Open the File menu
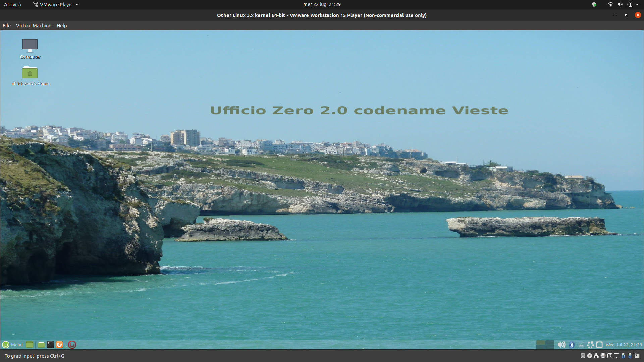Viewport: 644px width, 362px height. [x=7, y=26]
